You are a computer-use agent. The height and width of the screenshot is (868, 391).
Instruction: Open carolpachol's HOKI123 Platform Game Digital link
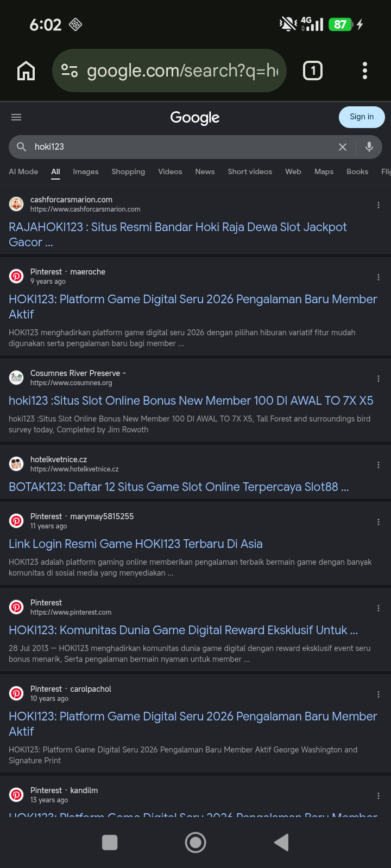[193, 724]
